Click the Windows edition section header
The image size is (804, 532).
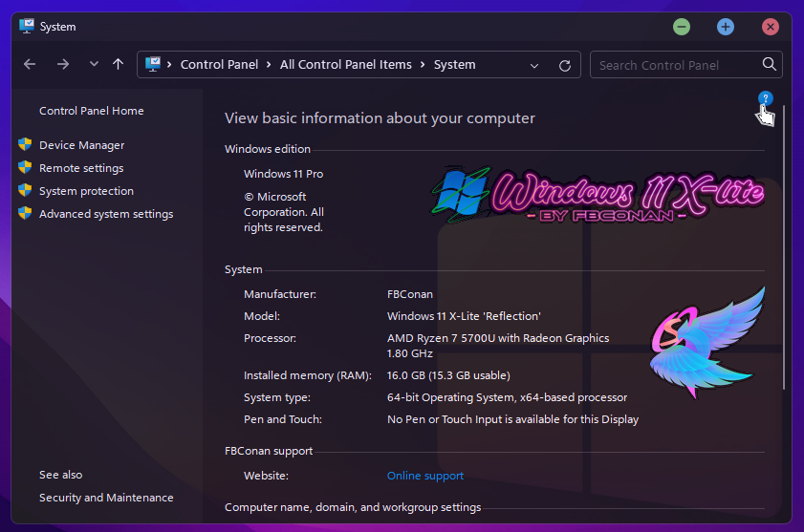pos(267,149)
